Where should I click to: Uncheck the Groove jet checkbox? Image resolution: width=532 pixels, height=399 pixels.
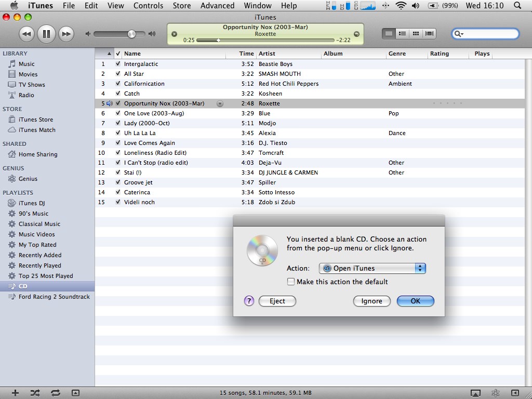click(x=118, y=182)
